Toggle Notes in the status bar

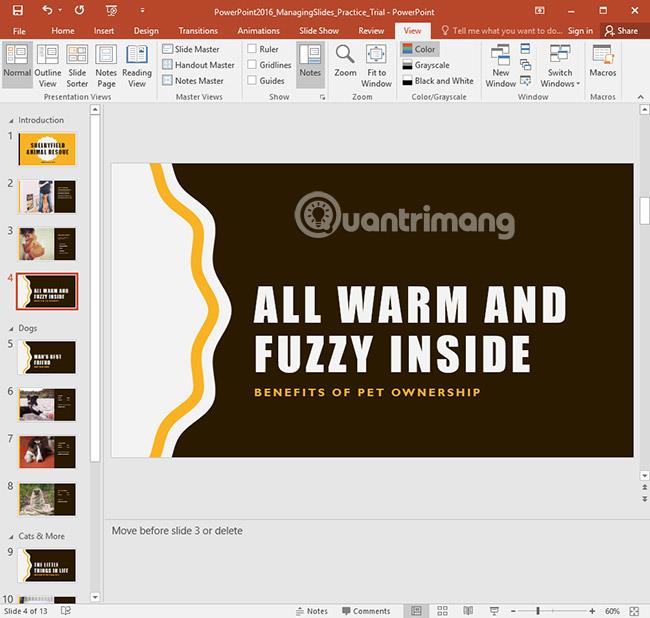pyautogui.click(x=312, y=611)
